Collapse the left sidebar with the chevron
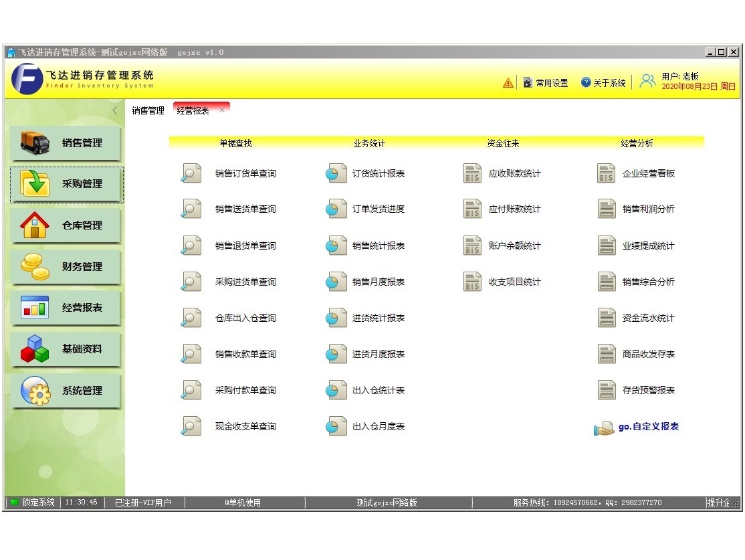This screenshot has height=560, width=745. pyautogui.click(x=115, y=110)
